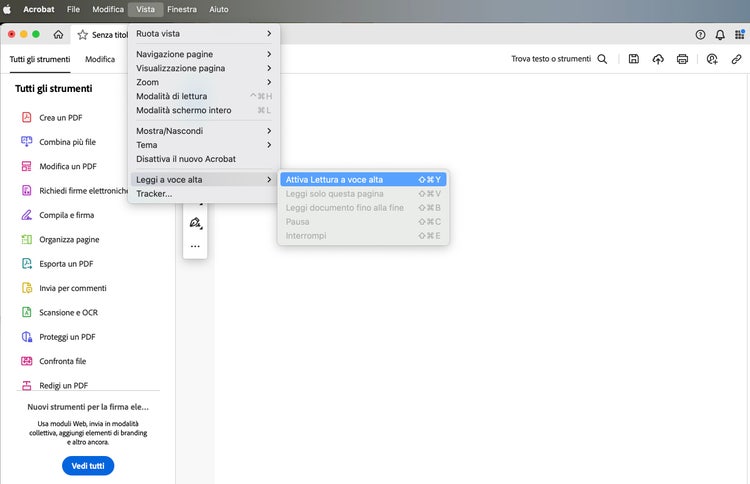The image size is (750, 484).
Task: Open notifications bell icon
Action: (x=720, y=34)
